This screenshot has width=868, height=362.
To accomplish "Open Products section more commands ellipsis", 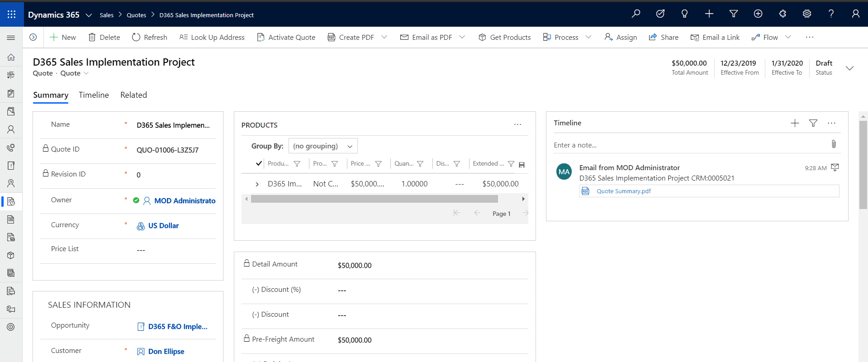I will point(517,124).
